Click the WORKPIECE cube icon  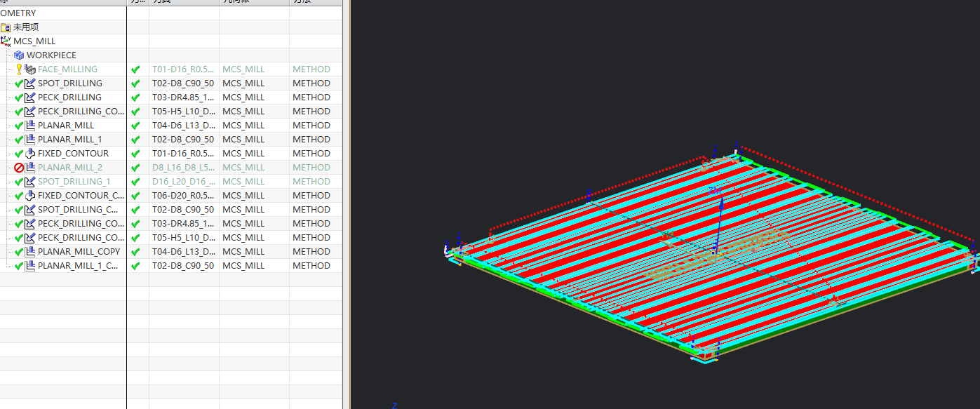[19, 55]
